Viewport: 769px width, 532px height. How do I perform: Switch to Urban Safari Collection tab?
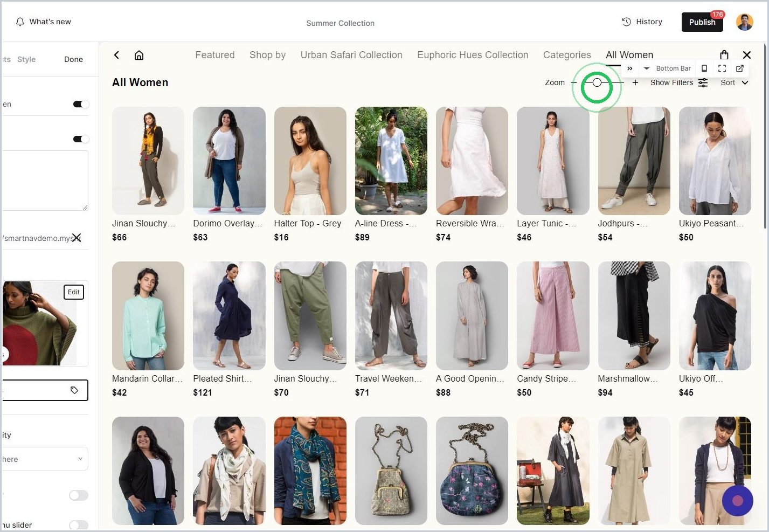click(351, 55)
